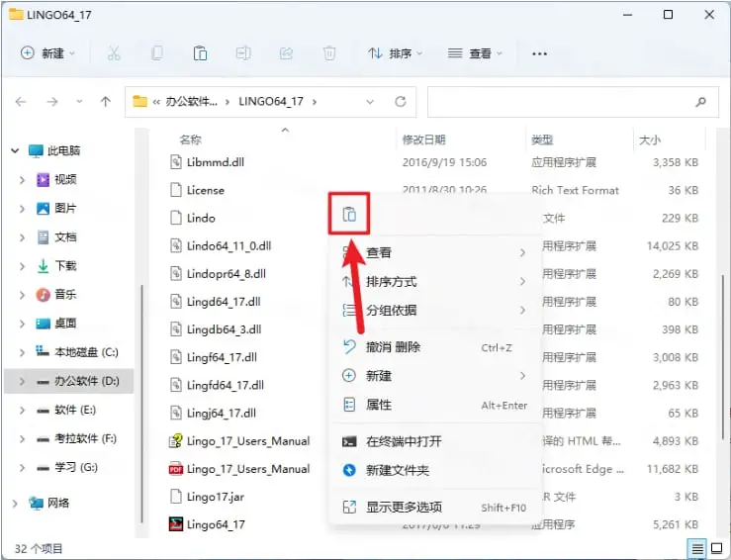
Task: Select 考拉软件 (F:) drive
Action: point(85,438)
